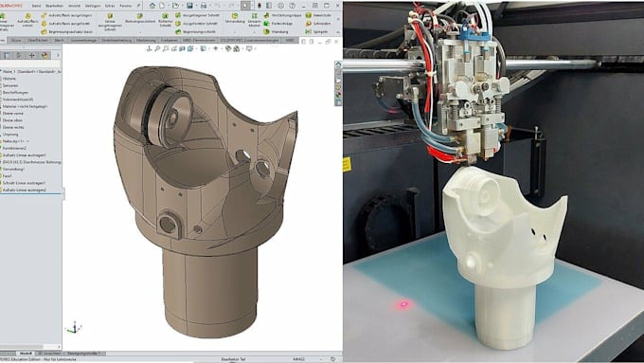Select Schnitt-Linear austragen1 feature
The height and width of the screenshot is (363, 644).
(x=24, y=183)
